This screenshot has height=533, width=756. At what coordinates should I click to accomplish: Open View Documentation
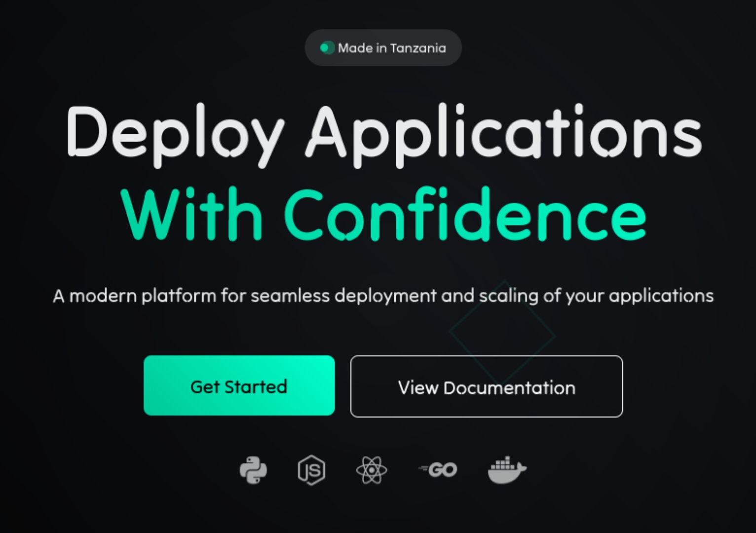click(486, 387)
